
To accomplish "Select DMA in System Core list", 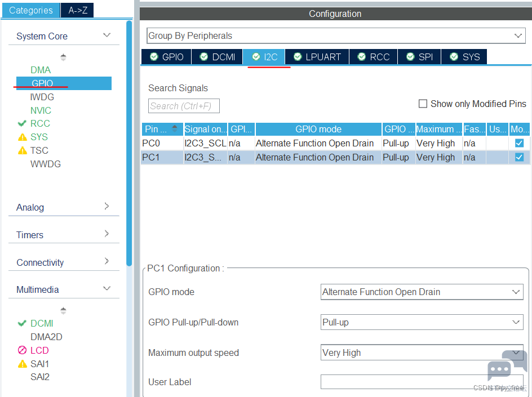I will tap(41, 70).
